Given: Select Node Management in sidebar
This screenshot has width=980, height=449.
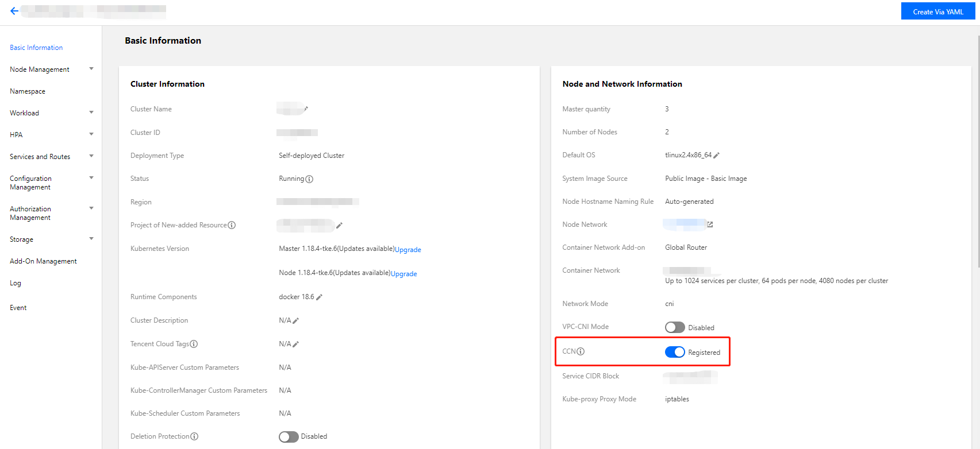Looking at the screenshot, I should pos(40,69).
